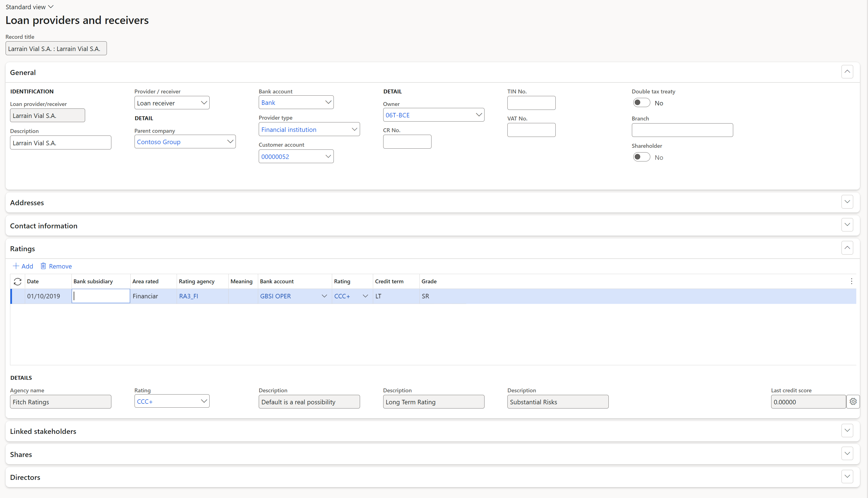This screenshot has height=498, width=868.
Task: Expand the Addresses section
Action: 847,202
